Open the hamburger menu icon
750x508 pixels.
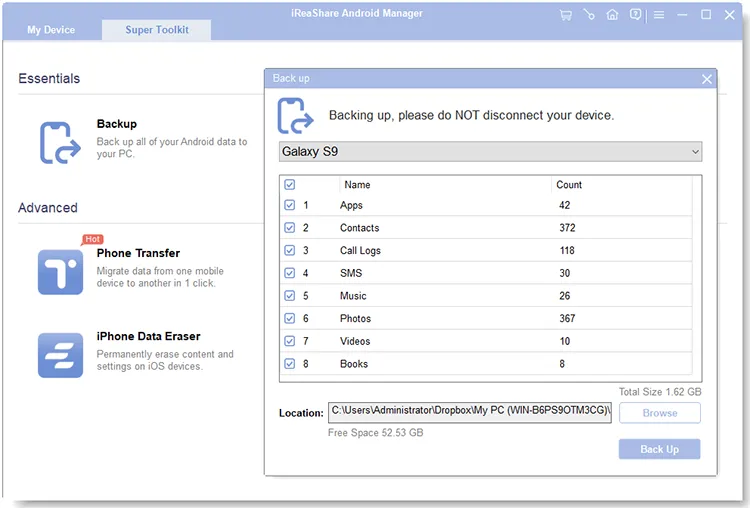659,15
